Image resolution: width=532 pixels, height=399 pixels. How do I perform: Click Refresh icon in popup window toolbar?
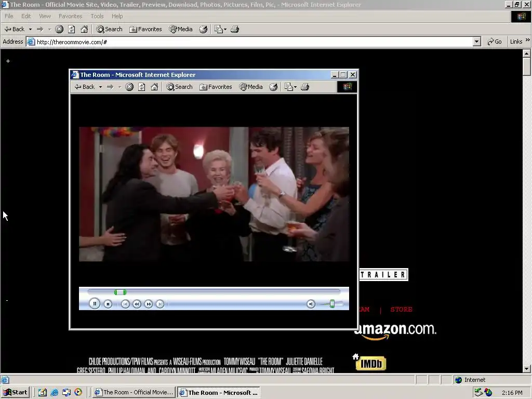pos(141,87)
